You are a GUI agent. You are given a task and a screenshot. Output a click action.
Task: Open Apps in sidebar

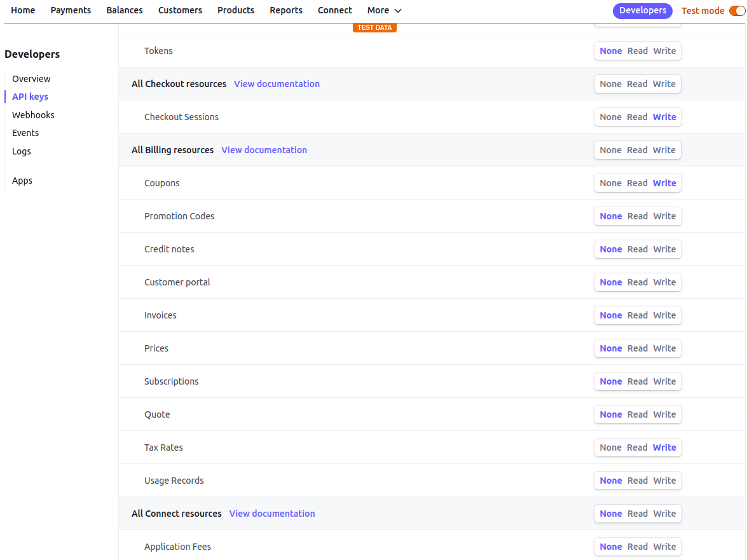[22, 181]
